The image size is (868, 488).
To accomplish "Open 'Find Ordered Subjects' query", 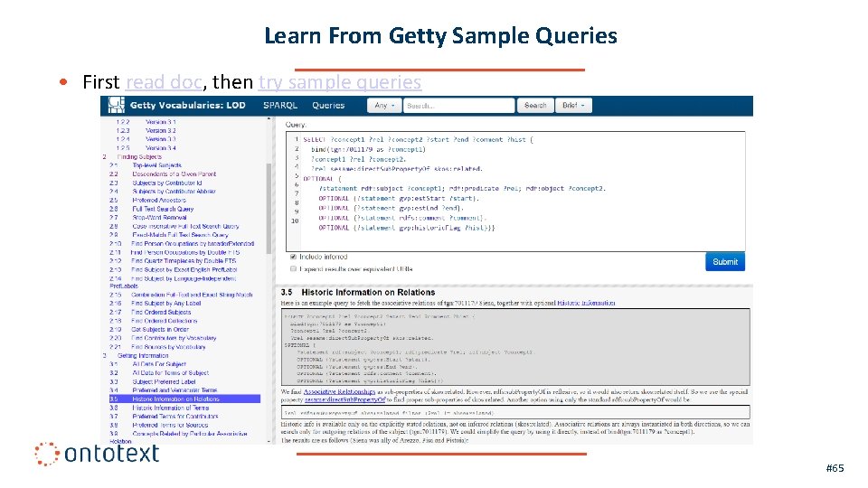I will (161, 313).
